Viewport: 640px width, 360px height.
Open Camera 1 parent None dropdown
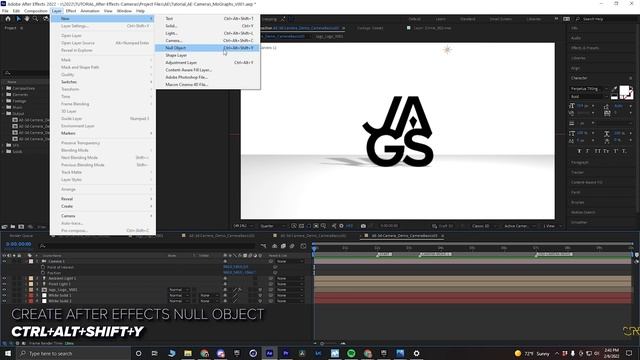click(x=289, y=261)
